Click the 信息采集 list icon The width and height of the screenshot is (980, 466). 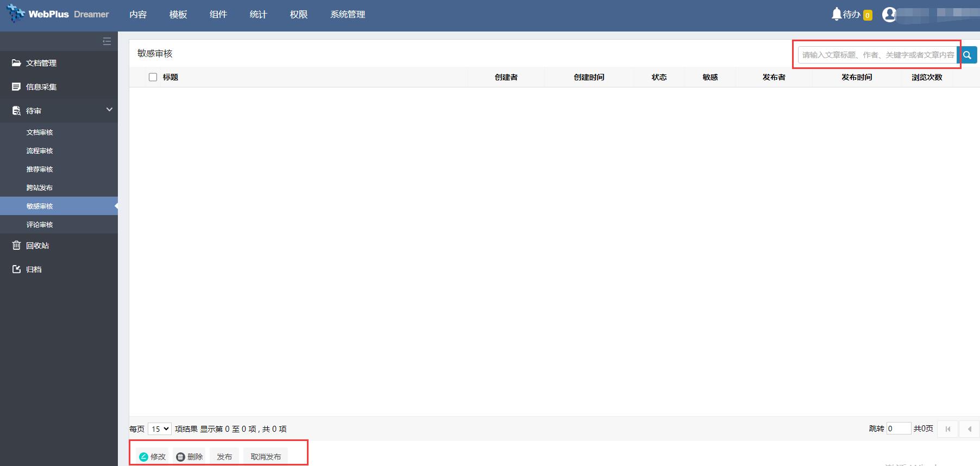[16, 87]
